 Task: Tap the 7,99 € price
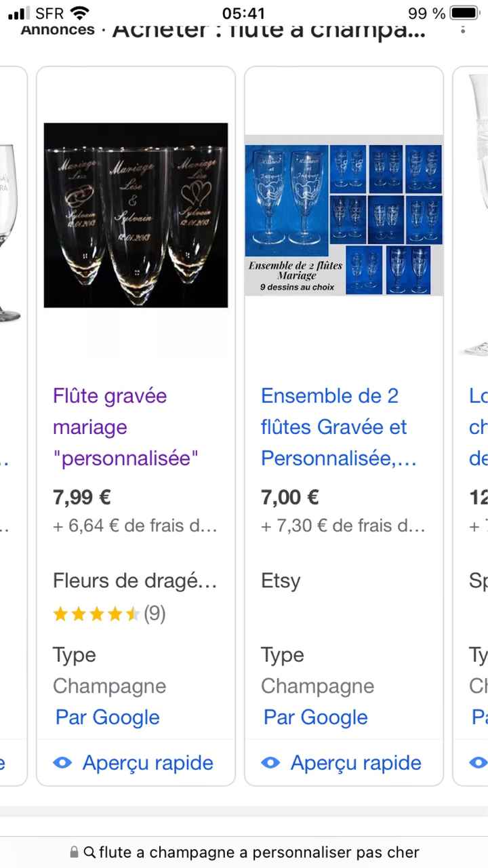click(x=82, y=497)
